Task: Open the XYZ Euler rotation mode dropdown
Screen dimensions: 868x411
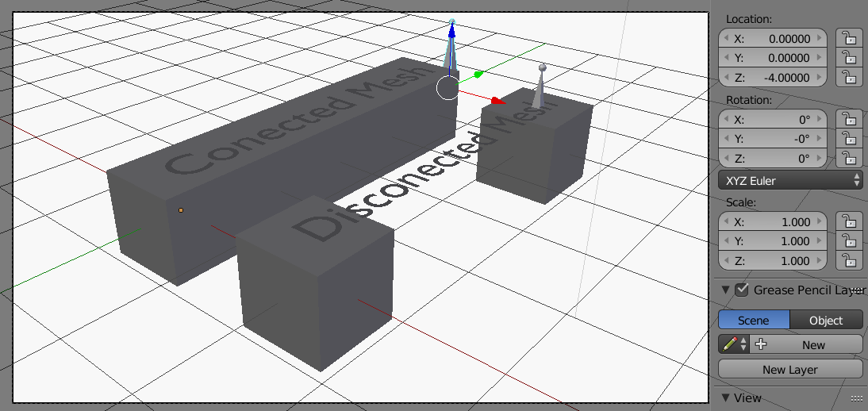Action: tap(790, 181)
